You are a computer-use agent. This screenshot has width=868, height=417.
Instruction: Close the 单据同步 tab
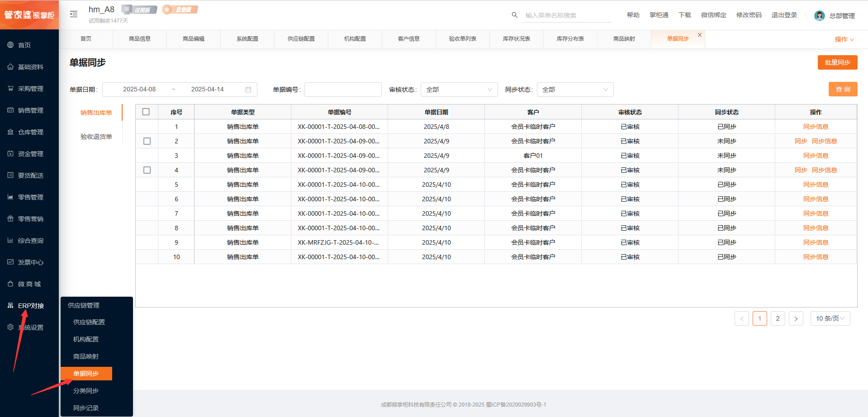pos(700,35)
